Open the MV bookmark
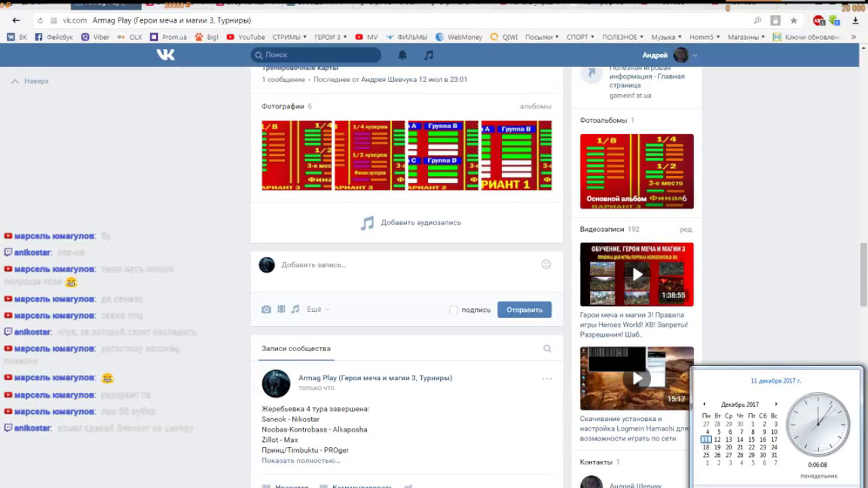 point(366,37)
